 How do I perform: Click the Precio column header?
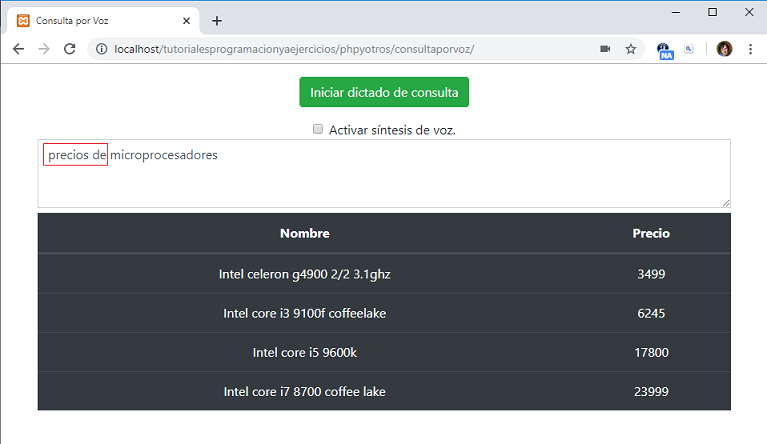point(651,233)
